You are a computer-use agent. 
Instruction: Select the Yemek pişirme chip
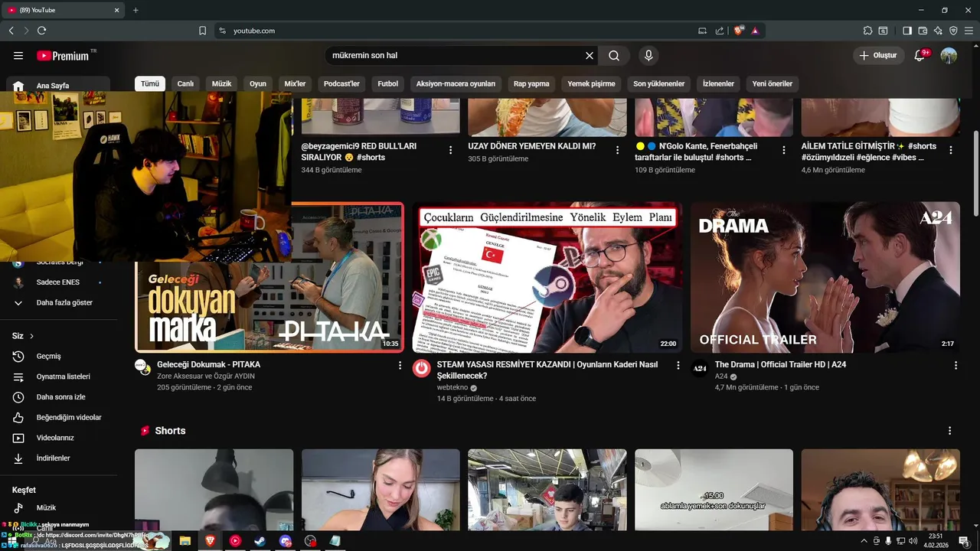point(591,83)
